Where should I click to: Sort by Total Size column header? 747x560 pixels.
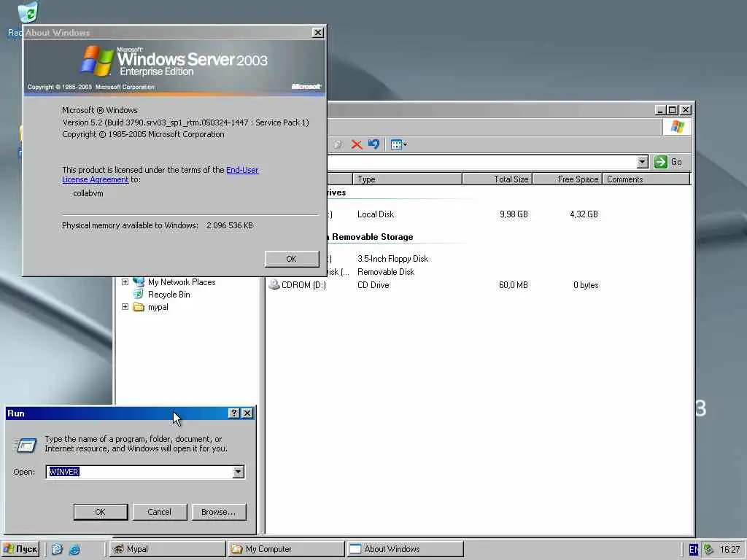click(497, 179)
